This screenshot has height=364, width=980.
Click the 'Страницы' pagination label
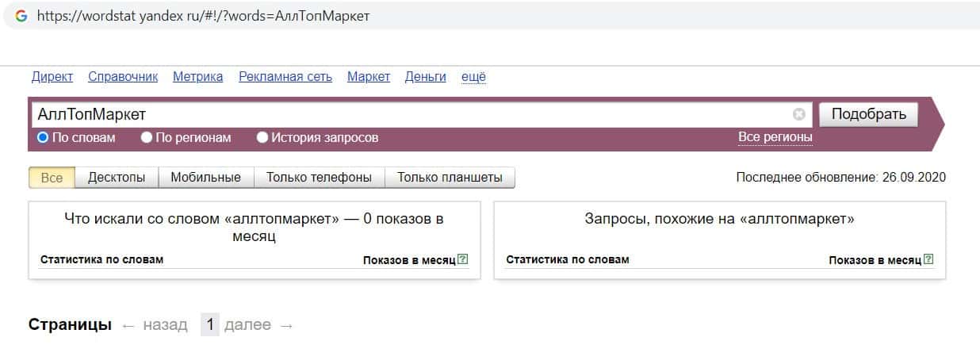70,325
